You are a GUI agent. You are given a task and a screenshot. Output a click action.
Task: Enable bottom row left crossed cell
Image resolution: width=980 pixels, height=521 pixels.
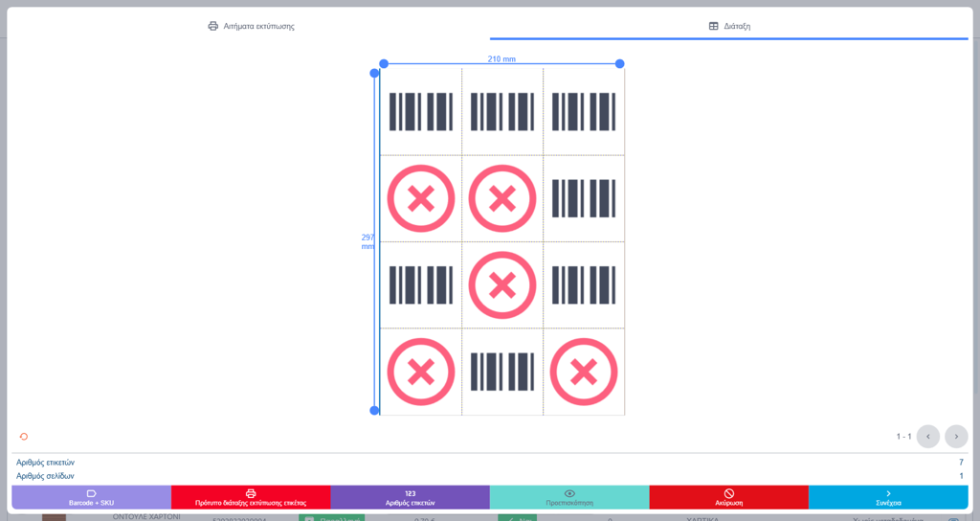point(421,372)
